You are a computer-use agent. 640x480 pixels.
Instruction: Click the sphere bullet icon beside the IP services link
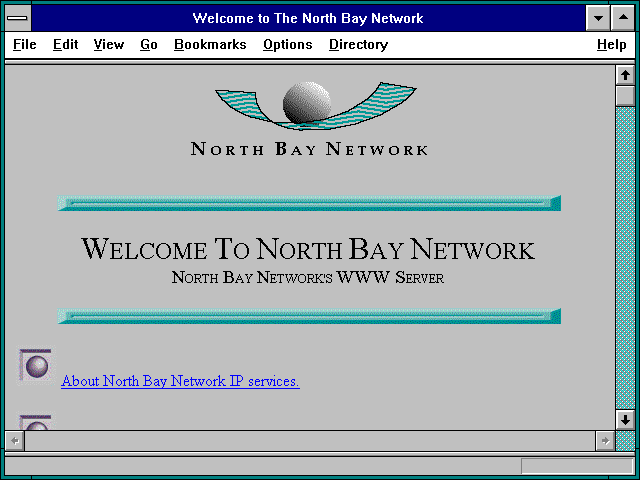pyautogui.click(x=36, y=366)
